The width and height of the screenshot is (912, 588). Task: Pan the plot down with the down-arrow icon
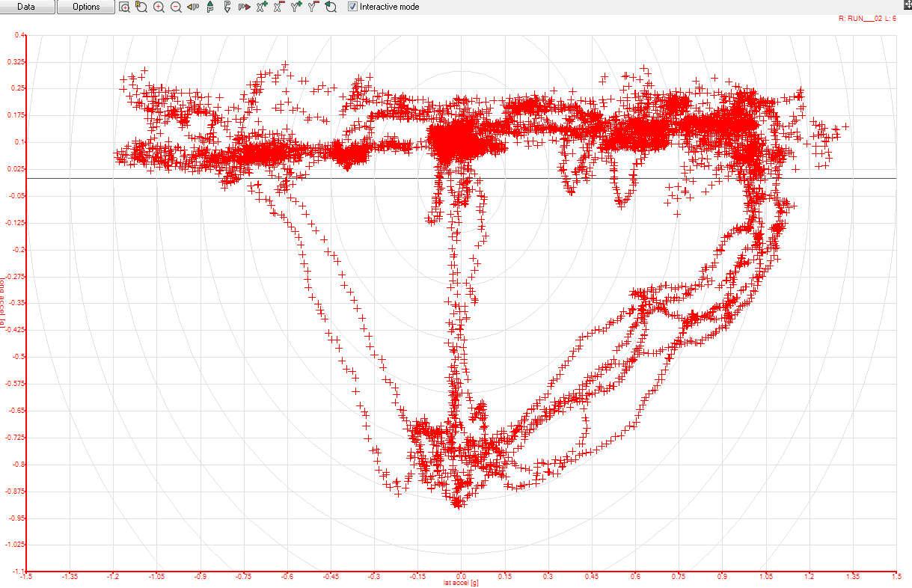click(227, 7)
